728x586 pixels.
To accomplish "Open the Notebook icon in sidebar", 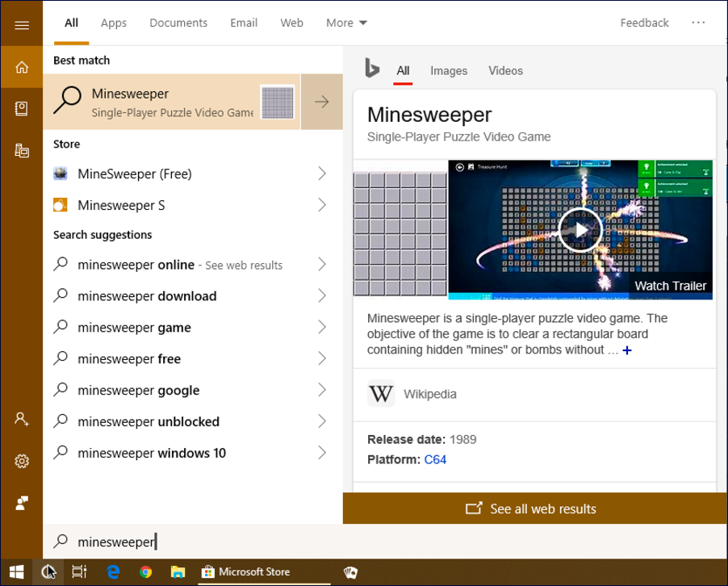I will (x=21, y=109).
